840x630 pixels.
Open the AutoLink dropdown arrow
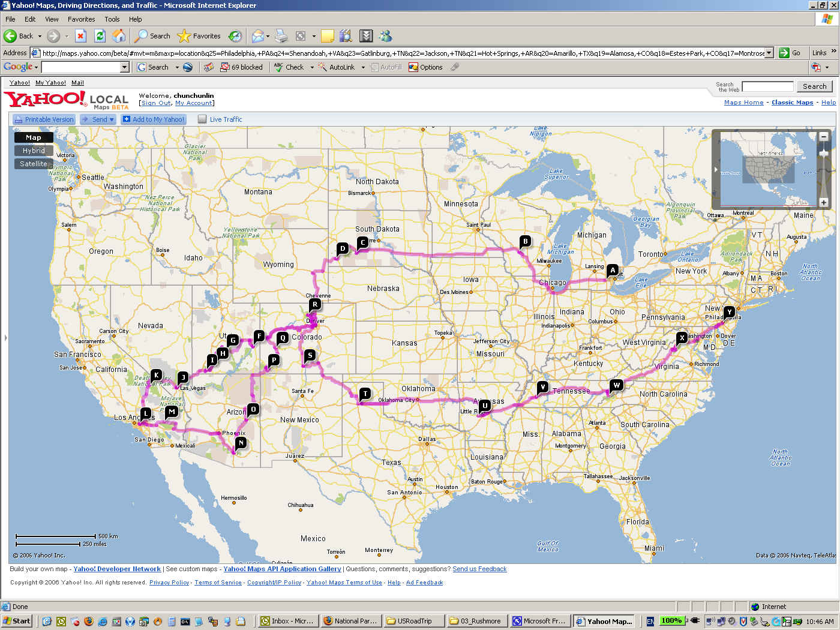click(363, 67)
